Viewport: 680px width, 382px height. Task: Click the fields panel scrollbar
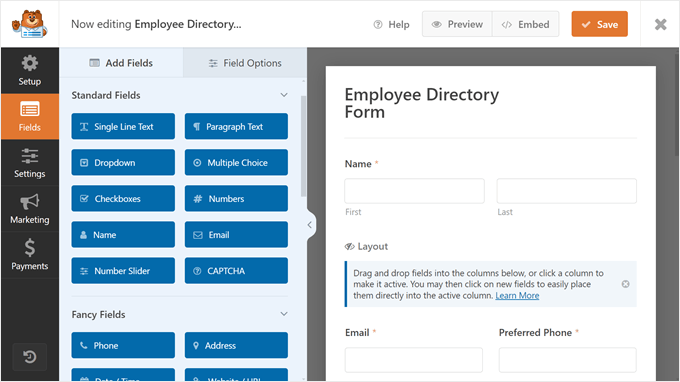[x=303, y=146]
